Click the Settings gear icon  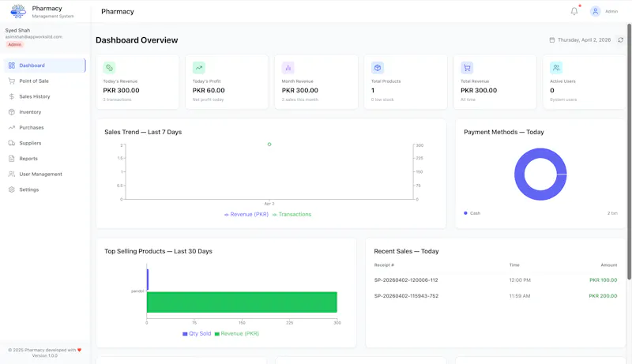pyautogui.click(x=11, y=190)
